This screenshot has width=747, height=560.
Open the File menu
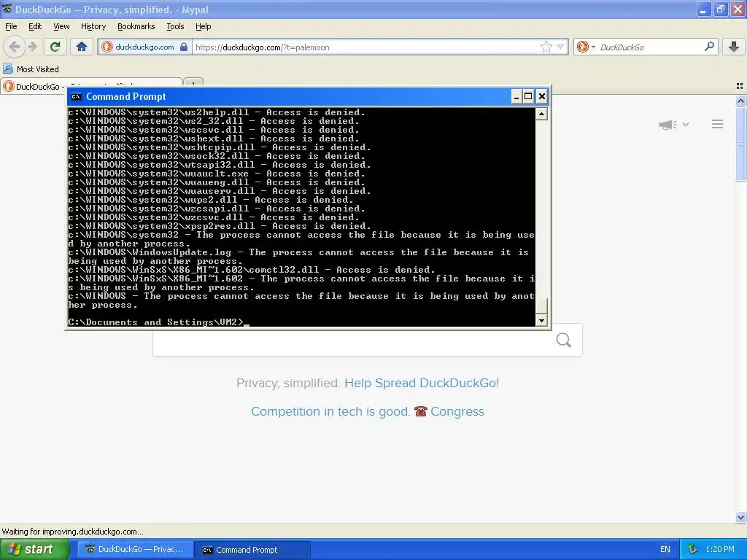(x=11, y=26)
